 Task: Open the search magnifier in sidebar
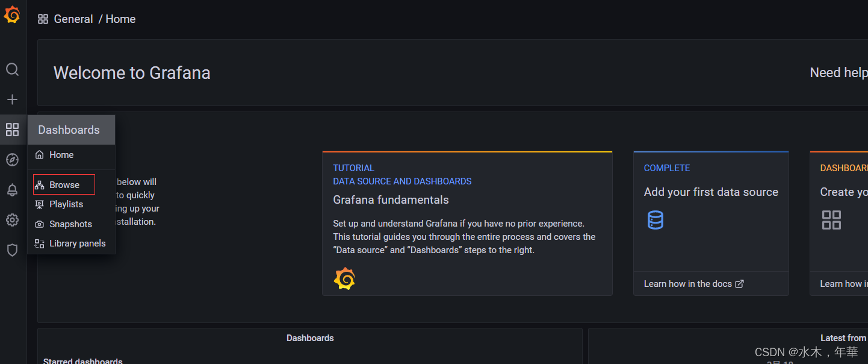tap(12, 69)
